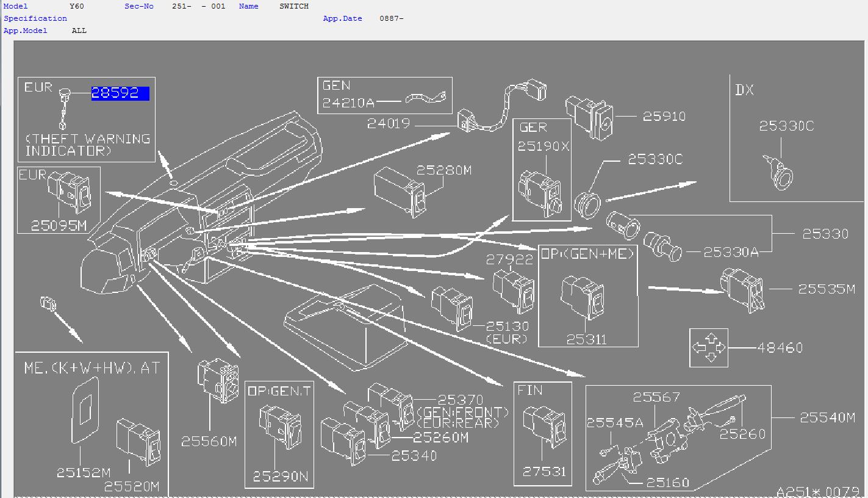Image resolution: width=868 pixels, height=498 pixels.
Task: Click the App.Date value 0887- field
Action: [392, 18]
